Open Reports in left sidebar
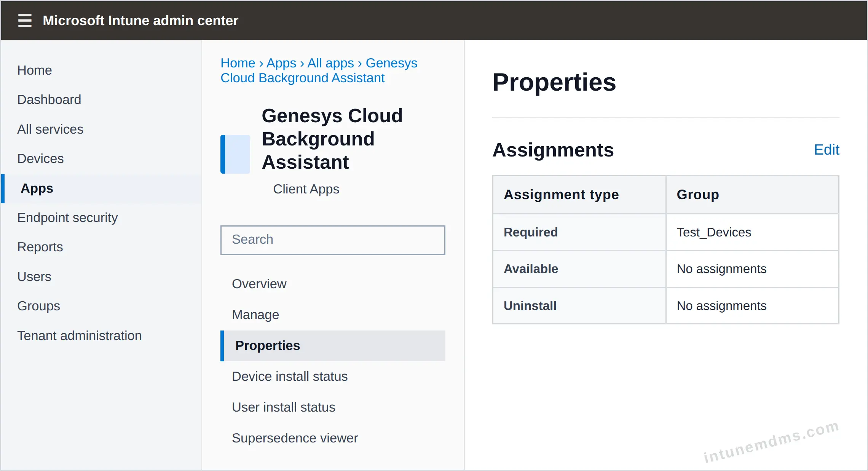The width and height of the screenshot is (868, 471). 40,247
